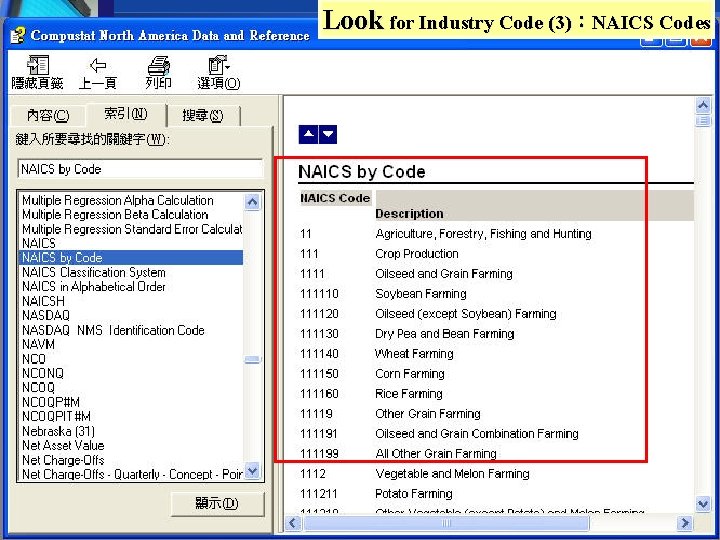Open the 搜尋(S) search tab
This screenshot has width=720, height=540.
coord(202,115)
